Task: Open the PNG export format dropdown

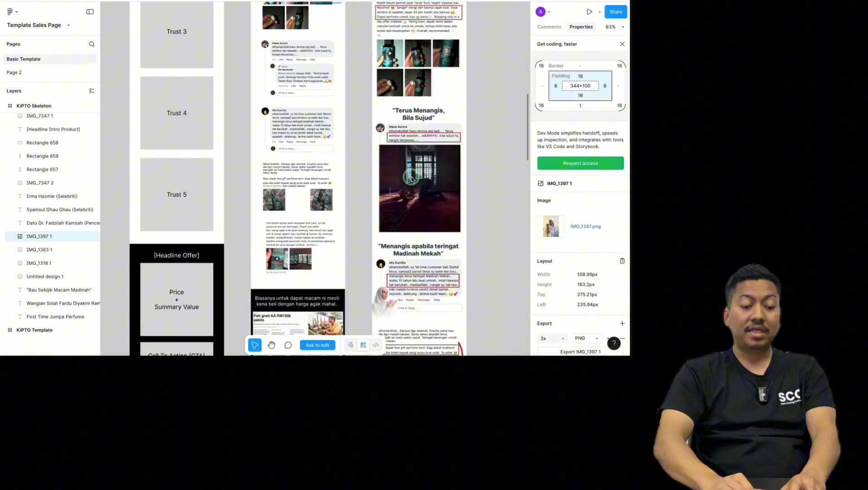Action: tap(587, 338)
